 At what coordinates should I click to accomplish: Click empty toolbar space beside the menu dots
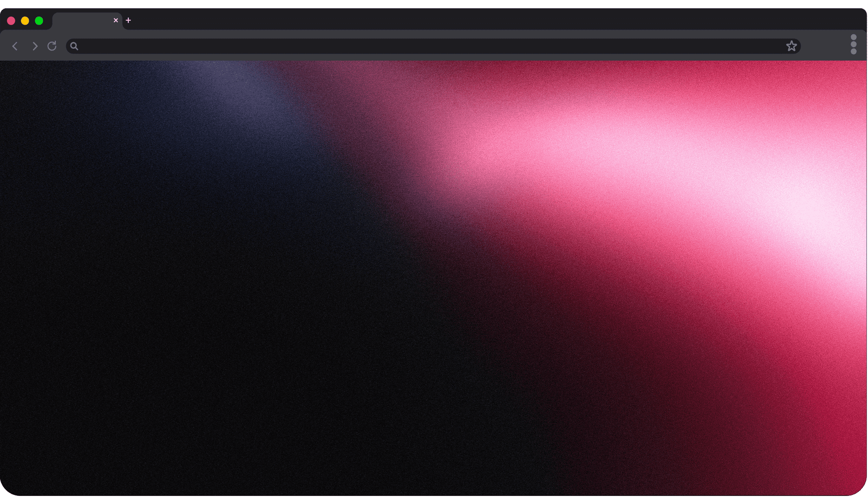point(825,46)
